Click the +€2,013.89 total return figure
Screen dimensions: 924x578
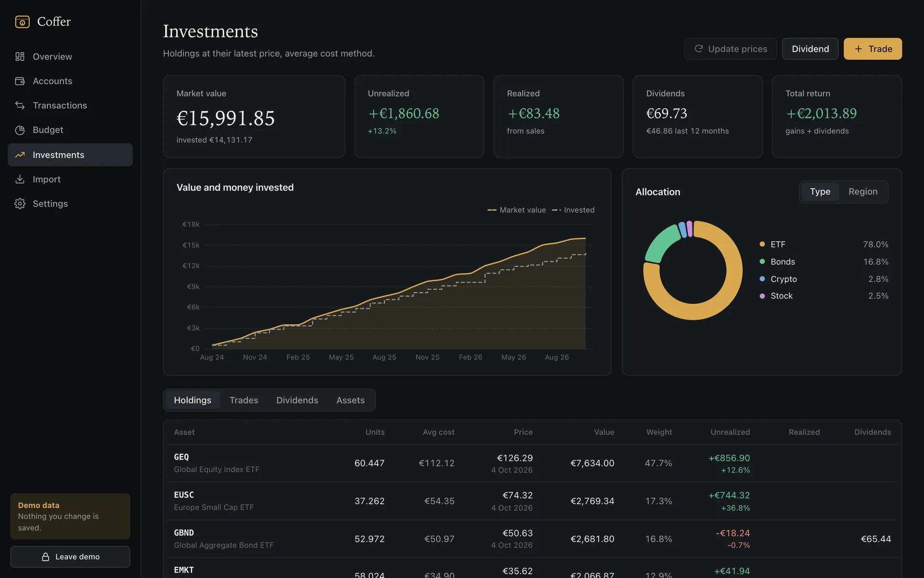pos(821,113)
